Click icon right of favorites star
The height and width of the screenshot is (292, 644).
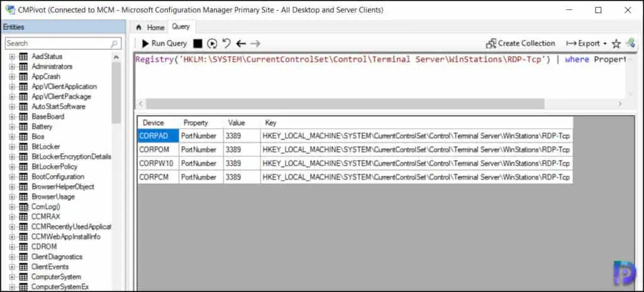tap(630, 43)
